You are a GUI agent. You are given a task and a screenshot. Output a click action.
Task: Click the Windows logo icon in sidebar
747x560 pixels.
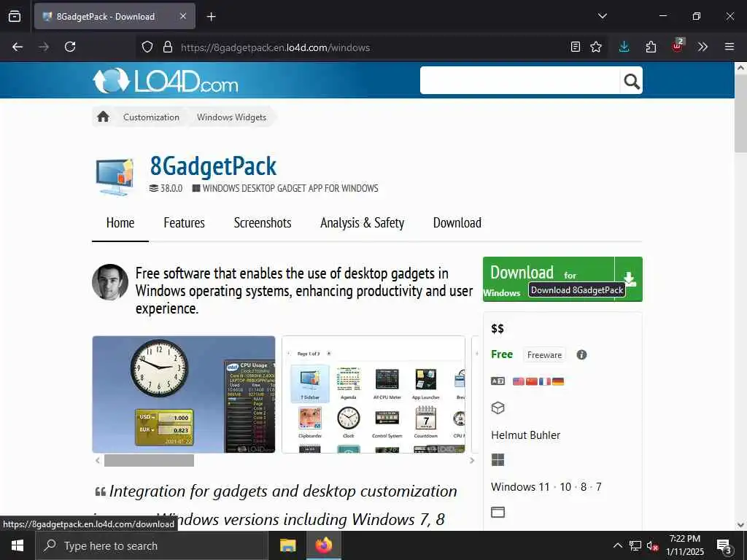pos(498,460)
